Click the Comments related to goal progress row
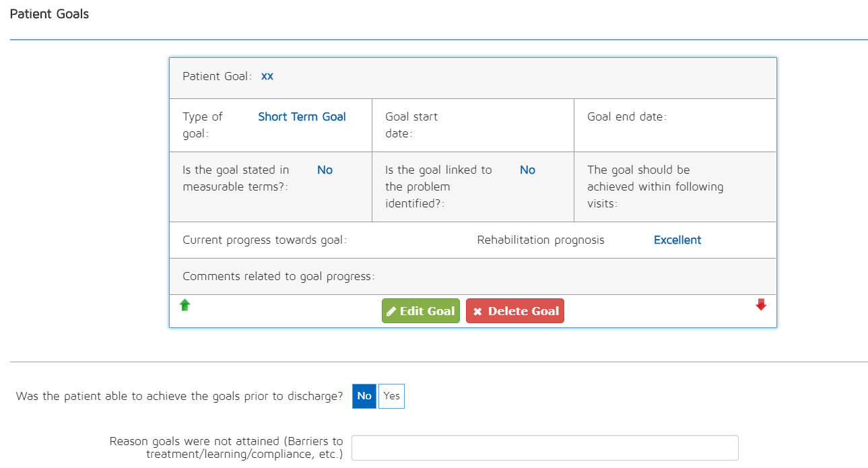This screenshot has width=868, height=468. 279,276
